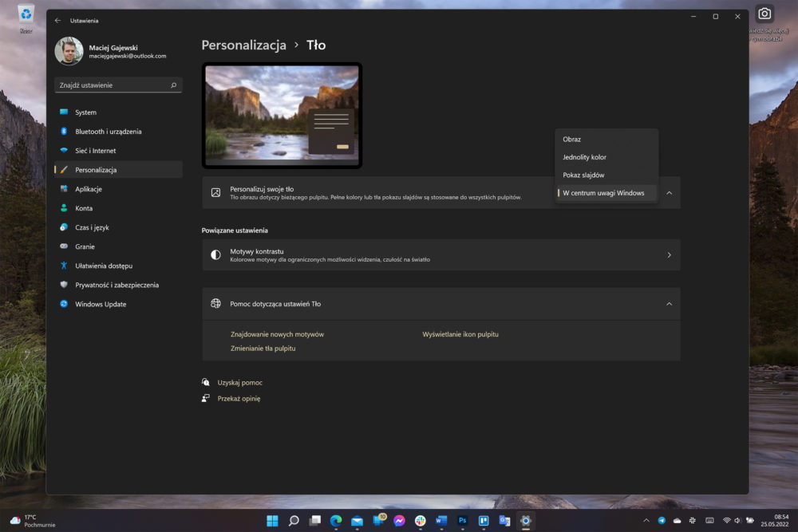Click OneDrive cloud icon in system tray

tap(677, 520)
